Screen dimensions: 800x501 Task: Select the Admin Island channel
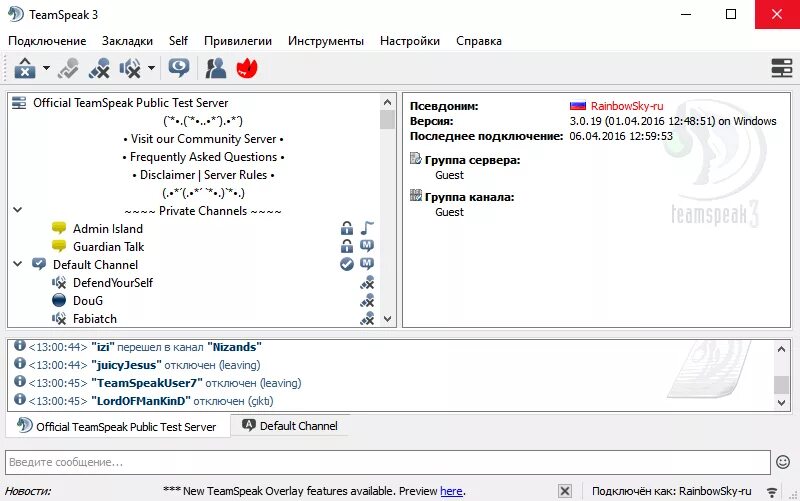(108, 229)
